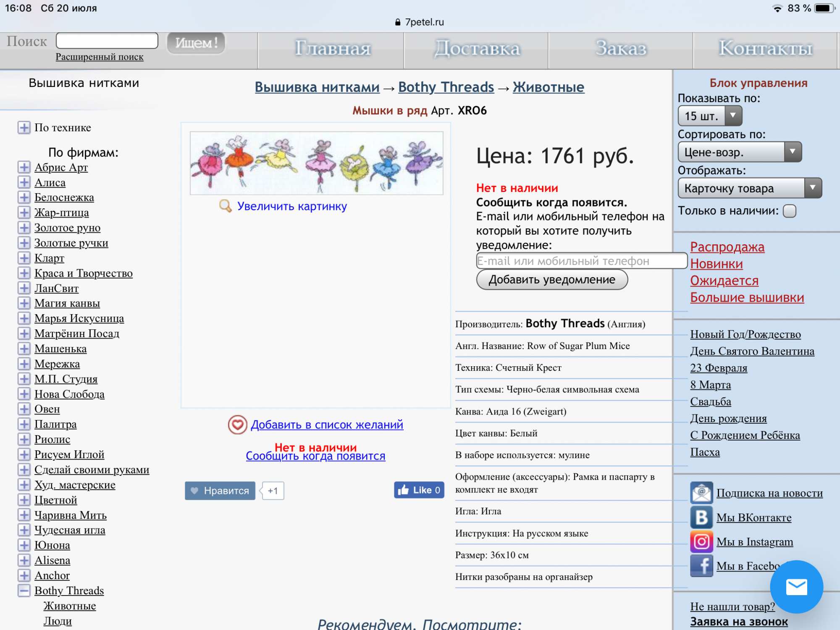Open the floating blue mail chat button

coord(796,587)
